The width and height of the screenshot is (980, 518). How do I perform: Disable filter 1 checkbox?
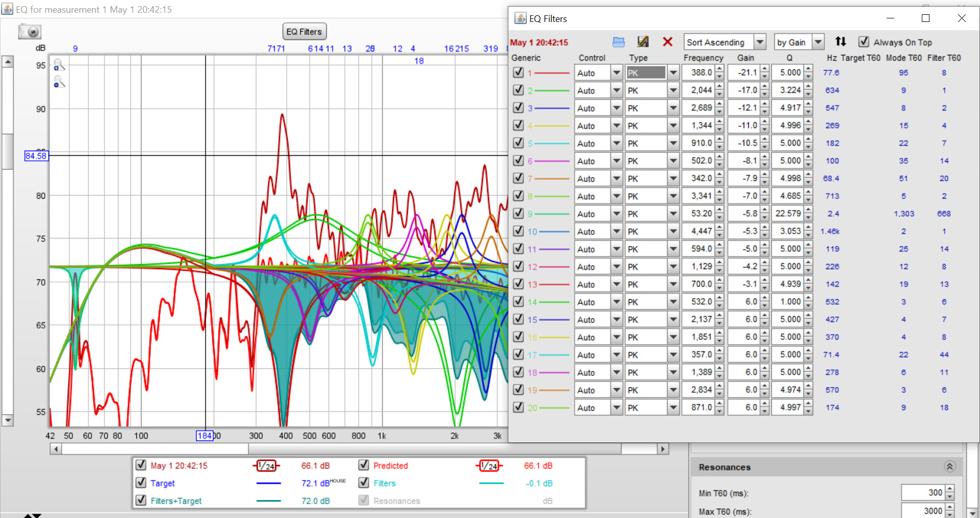[519, 73]
